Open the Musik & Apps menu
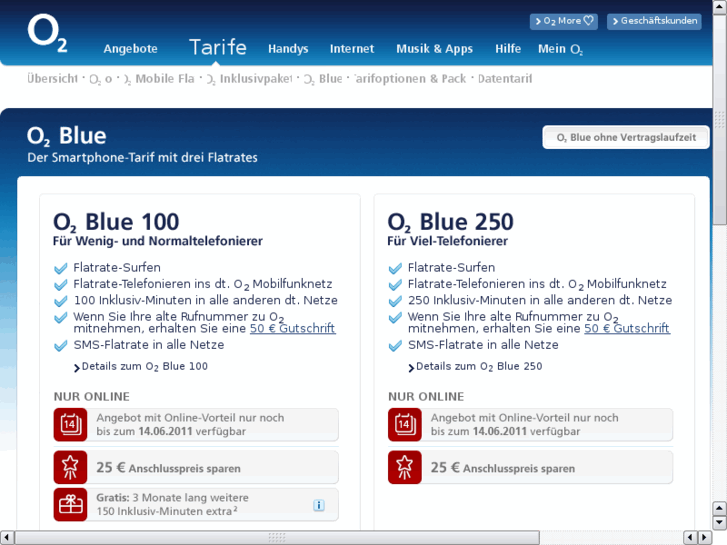 coord(434,49)
